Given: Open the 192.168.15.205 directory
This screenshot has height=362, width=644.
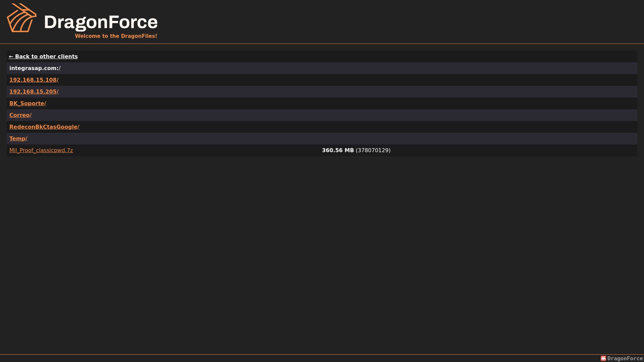Looking at the screenshot, I should pos(34,92).
